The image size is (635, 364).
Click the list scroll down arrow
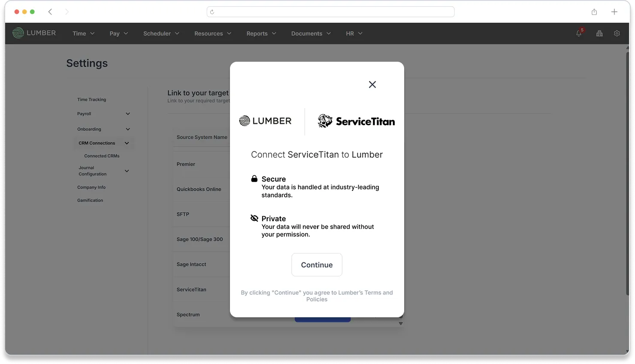click(401, 324)
